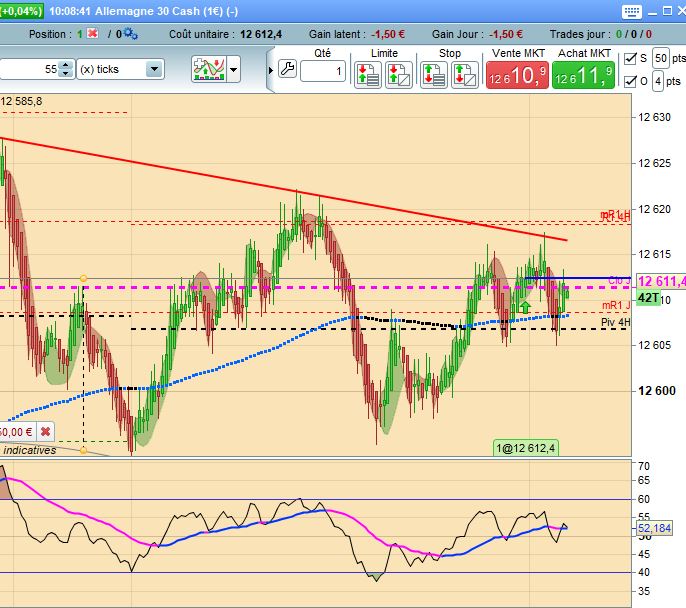Click the first Limite order icon
The height and width of the screenshot is (608, 686).
368,75
